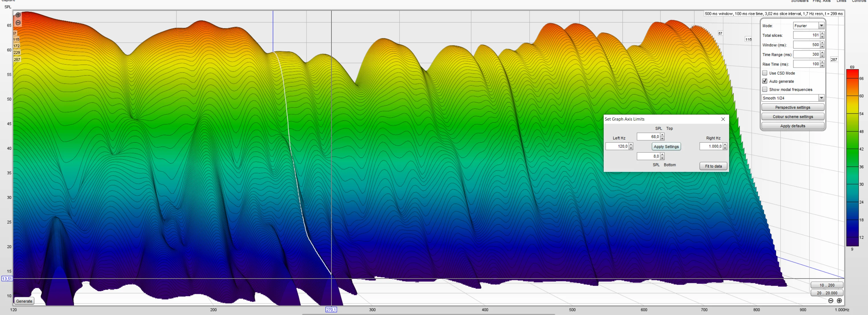The height and width of the screenshot is (315, 868).
Task: Increase the Total slices stepper
Action: (822, 33)
